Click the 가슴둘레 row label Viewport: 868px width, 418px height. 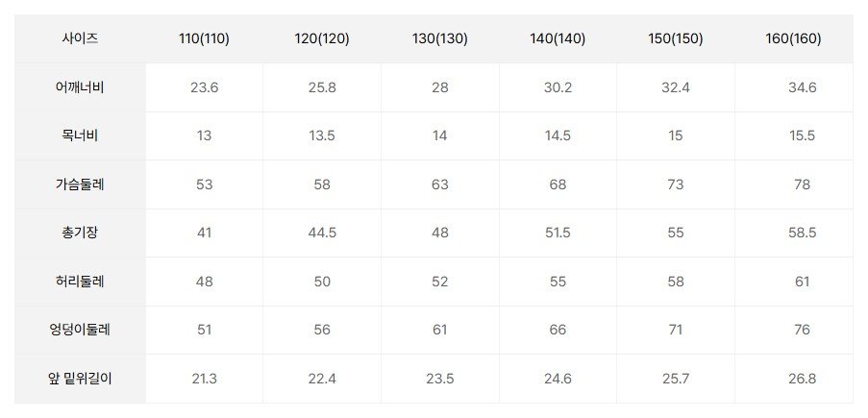click(81, 184)
